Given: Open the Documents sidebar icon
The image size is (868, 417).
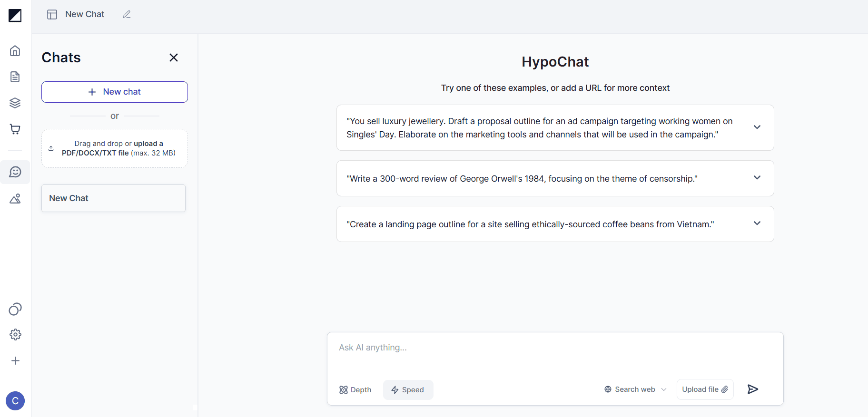Looking at the screenshot, I should 15,77.
